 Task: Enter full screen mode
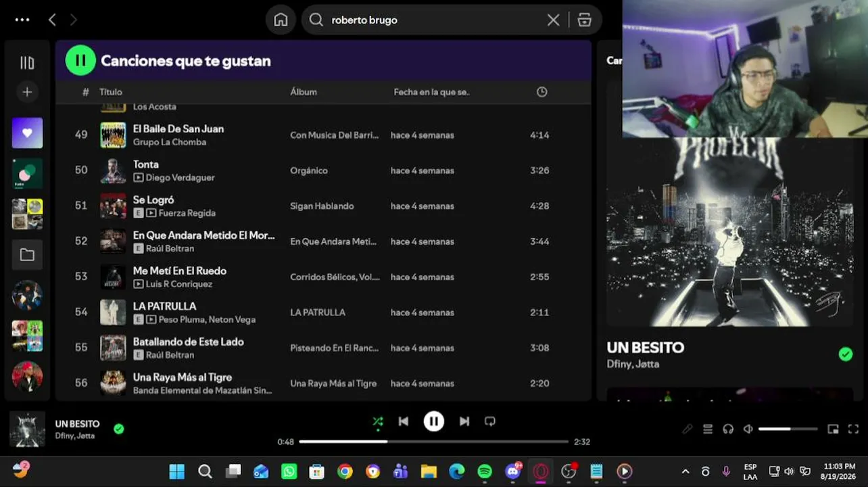(x=853, y=429)
